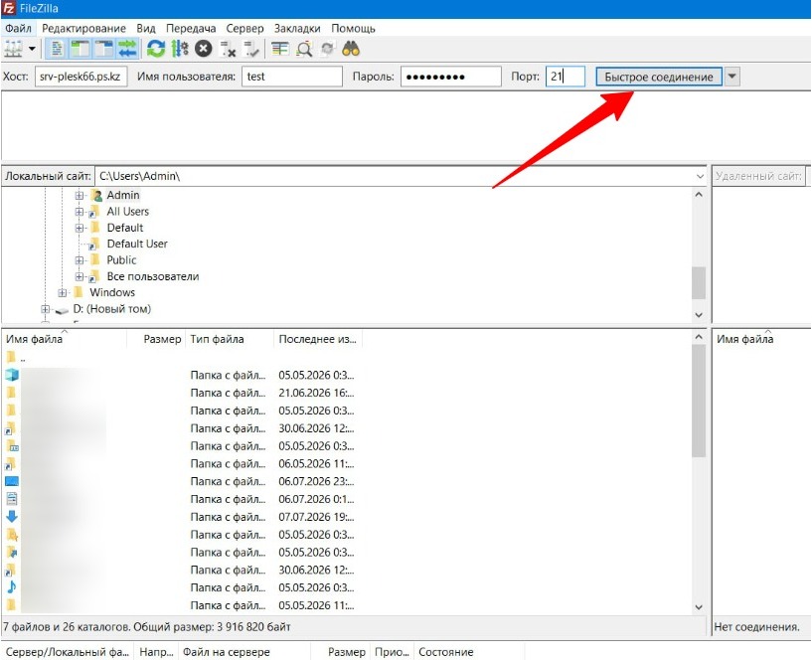Open the Помощь menu

353,29
